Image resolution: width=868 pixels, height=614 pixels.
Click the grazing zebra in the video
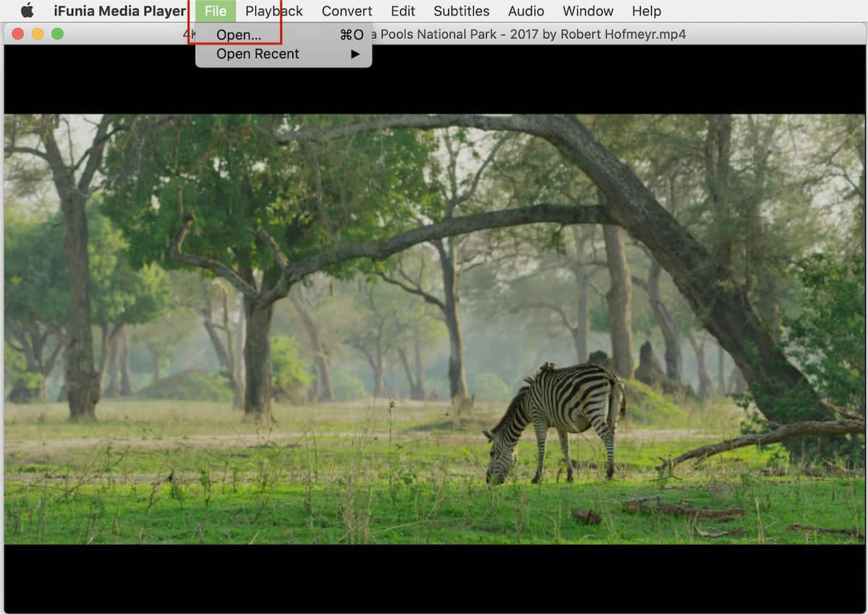[557, 412]
